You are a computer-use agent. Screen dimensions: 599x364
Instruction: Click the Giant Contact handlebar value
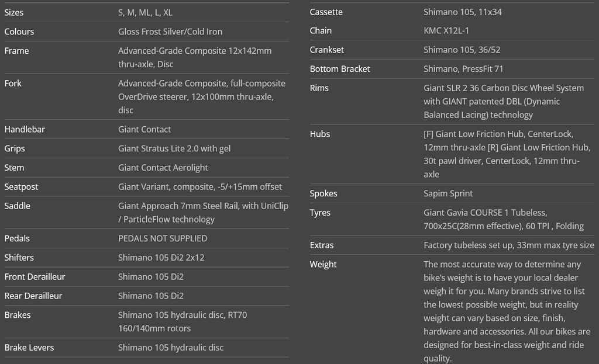point(144,129)
